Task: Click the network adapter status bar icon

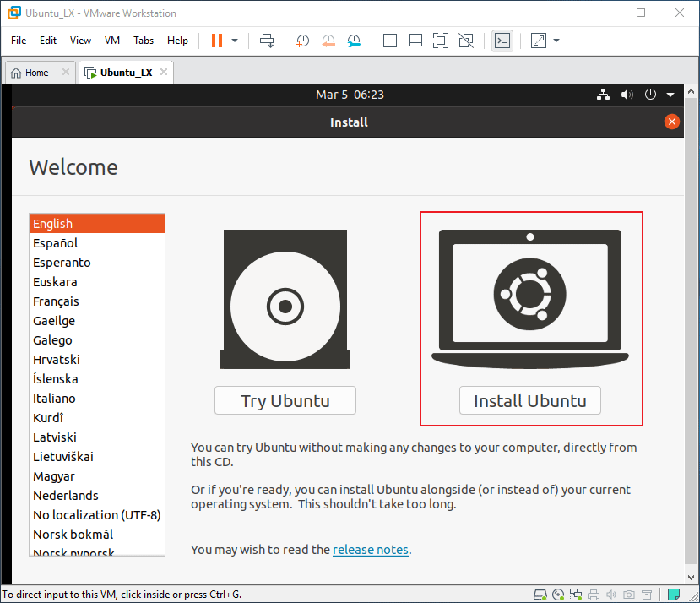Action: tap(576, 595)
